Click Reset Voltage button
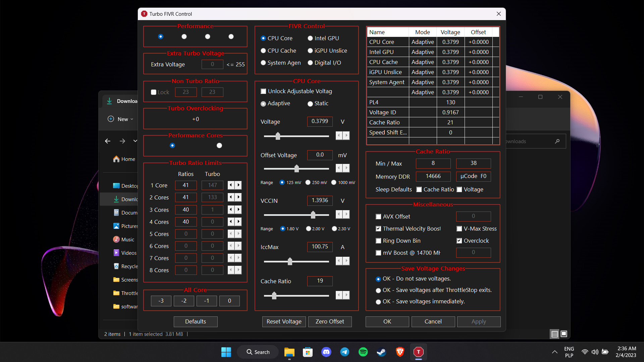 coord(284,321)
